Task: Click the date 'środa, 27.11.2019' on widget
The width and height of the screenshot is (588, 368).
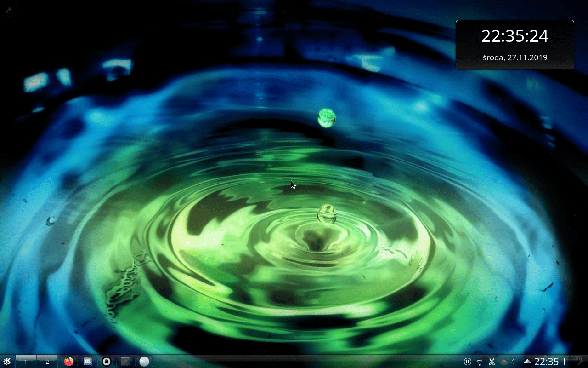Action: click(x=514, y=58)
